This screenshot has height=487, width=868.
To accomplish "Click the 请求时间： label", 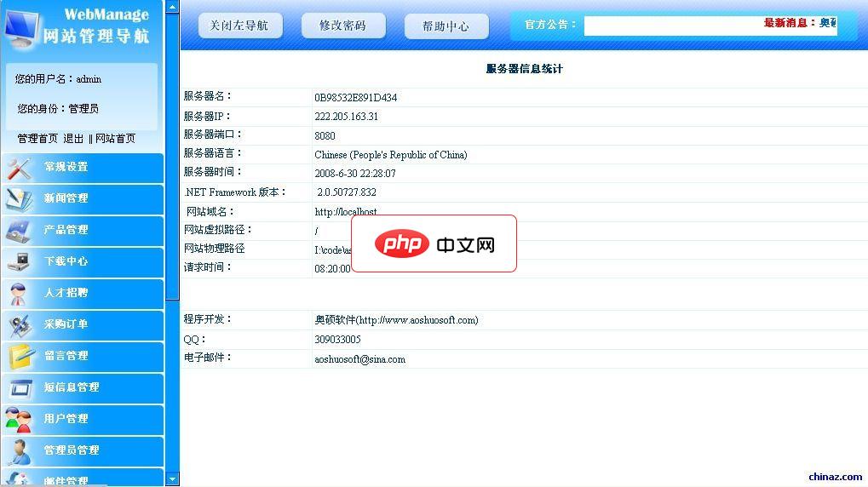I will pyautogui.click(x=208, y=267).
